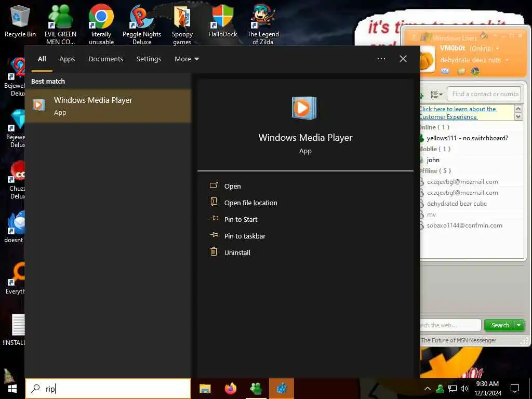532x399 pixels.
Task: Click the green Search button in Messenger
Action: (x=499, y=325)
